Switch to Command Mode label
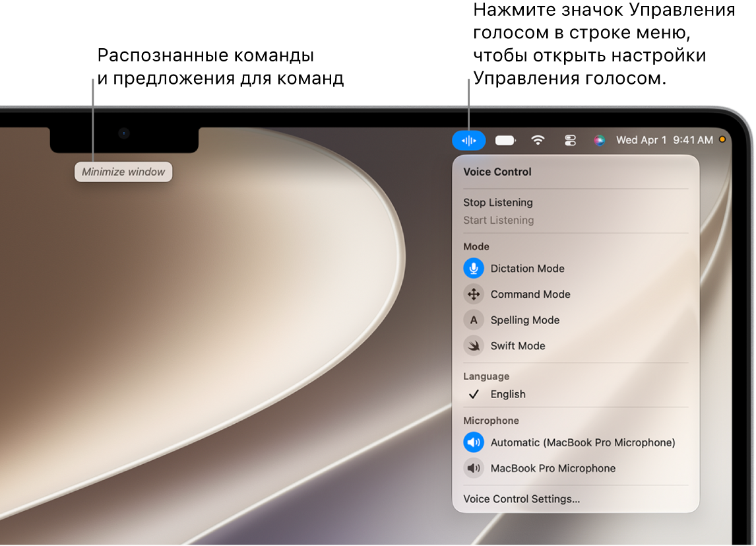The width and height of the screenshot is (756, 546). 530,294
